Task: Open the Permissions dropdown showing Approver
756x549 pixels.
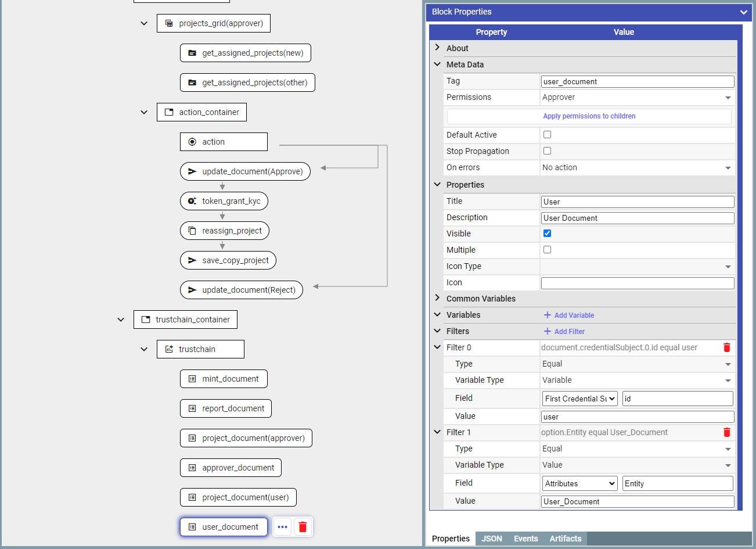Action: [x=636, y=98]
